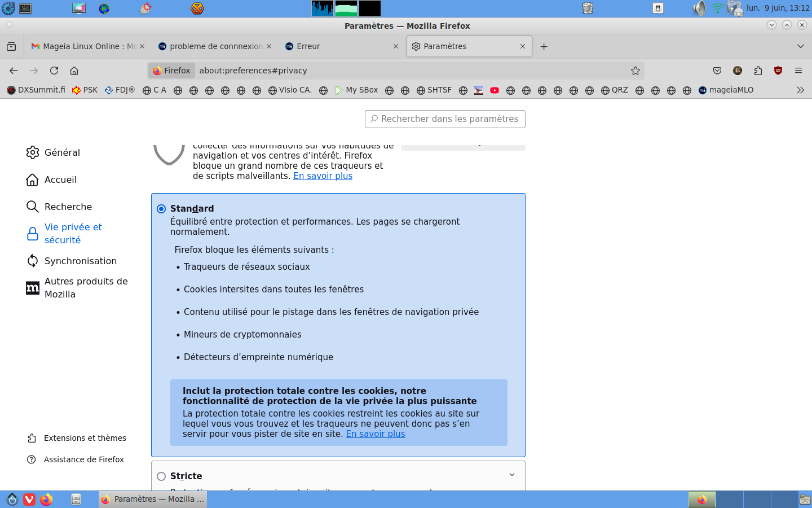812x508 pixels.
Task: Open the Recherche settings category
Action: pyautogui.click(x=59, y=207)
